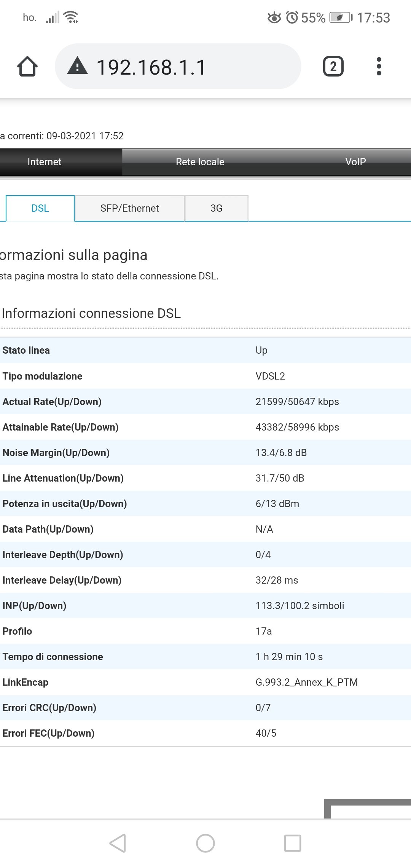Tap the battery icon in status bar
Viewport: 411px width, 868px height.
[341, 18]
